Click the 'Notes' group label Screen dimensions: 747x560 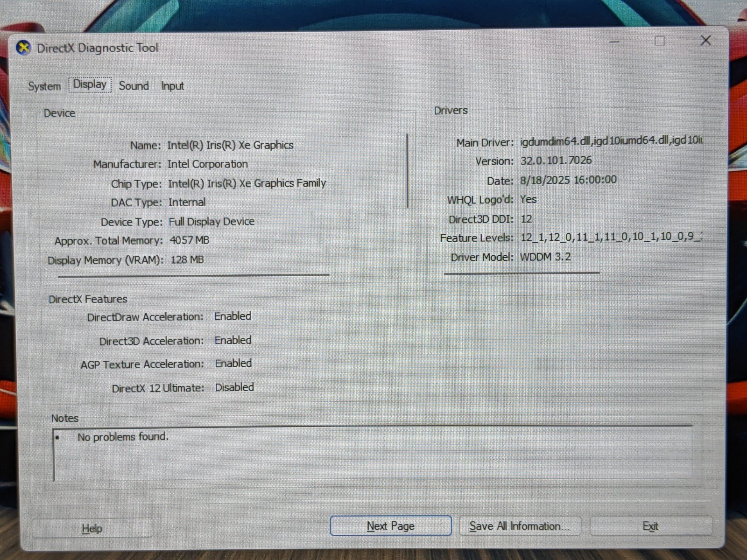coord(64,418)
